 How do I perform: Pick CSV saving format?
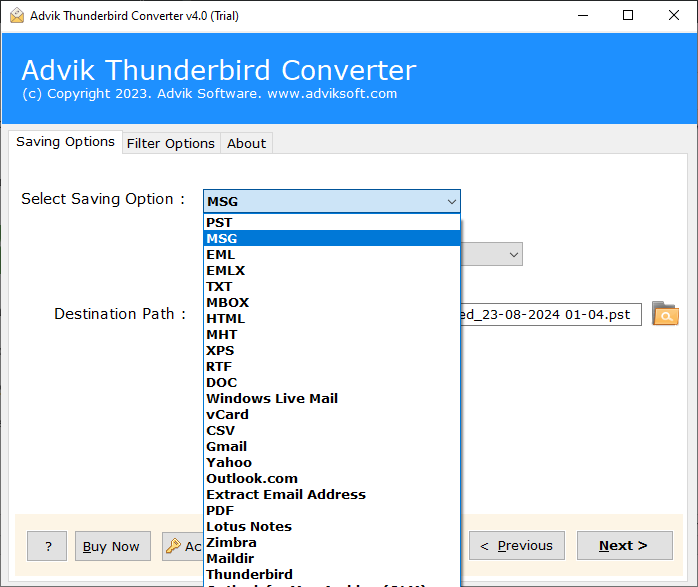click(x=332, y=431)
